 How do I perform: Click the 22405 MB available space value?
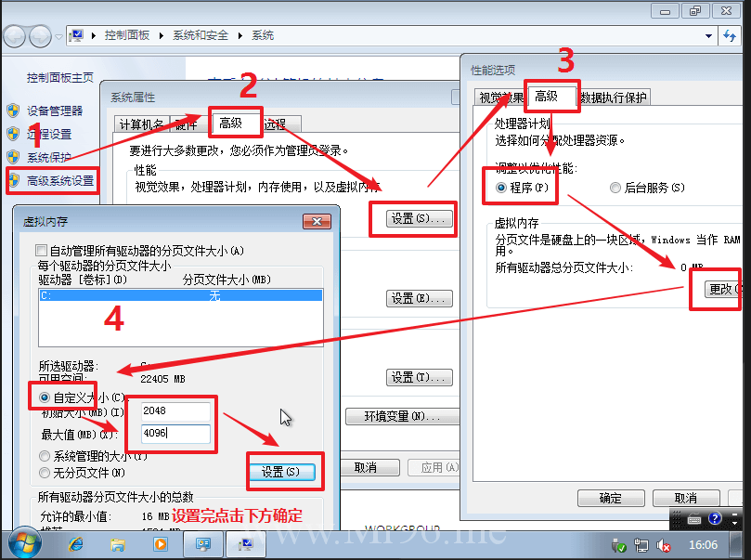pos(162,379)
